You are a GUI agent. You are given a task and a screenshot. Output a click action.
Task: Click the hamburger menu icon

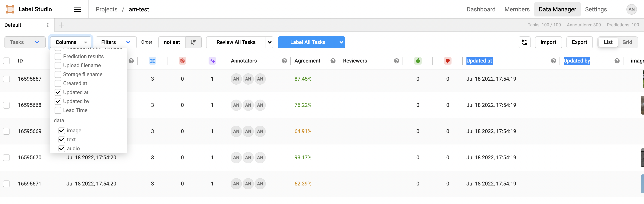click(77, 10)
